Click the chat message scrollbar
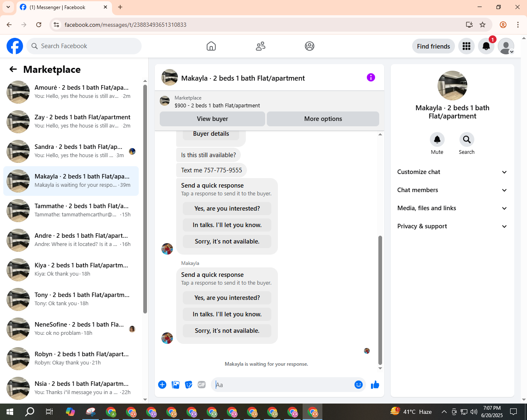 380,300
